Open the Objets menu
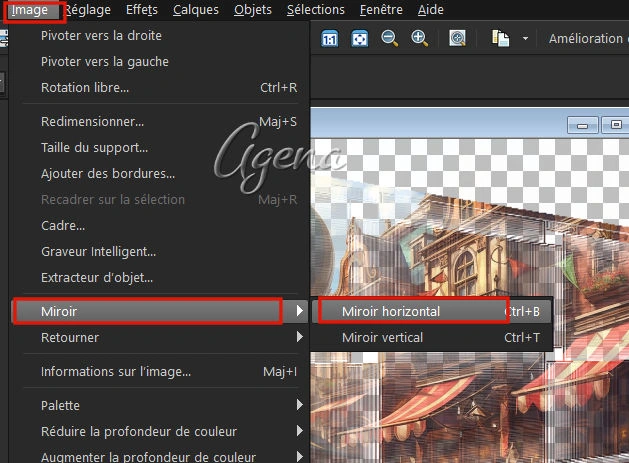 coord(253,10)
